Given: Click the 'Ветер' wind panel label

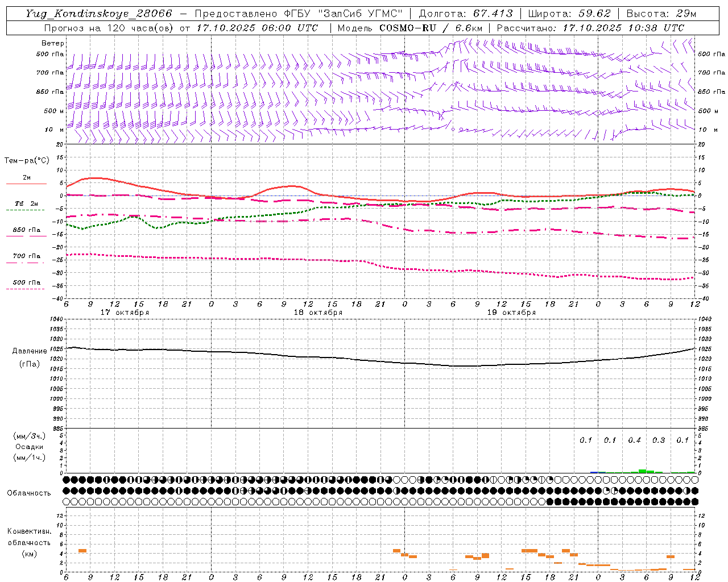Looking at the screenshot, I should [x=53, y=43].
